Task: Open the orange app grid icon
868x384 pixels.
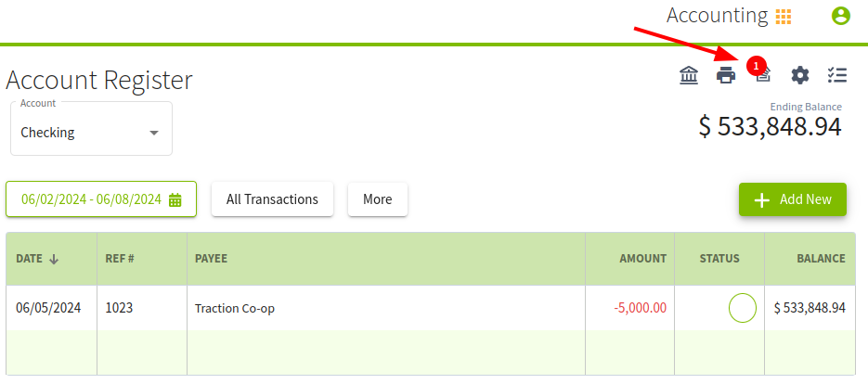Action: pos(784,16)
